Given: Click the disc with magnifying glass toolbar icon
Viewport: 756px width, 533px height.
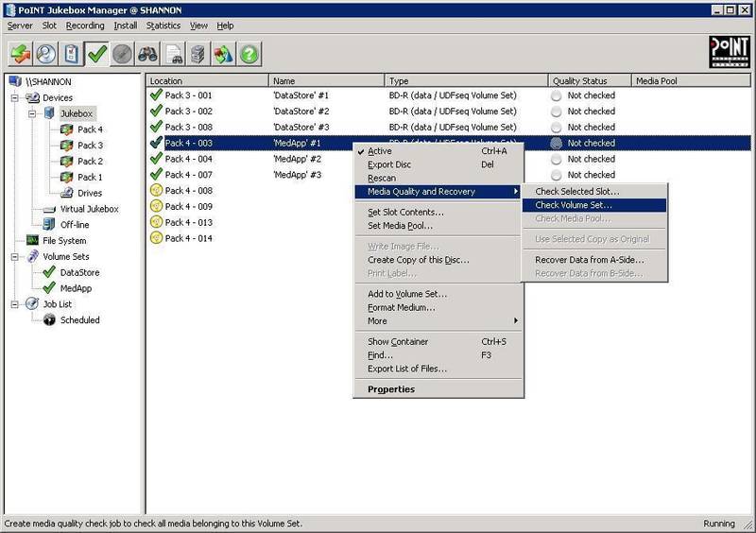Looking at the screenshot, I should click(45, 54).
